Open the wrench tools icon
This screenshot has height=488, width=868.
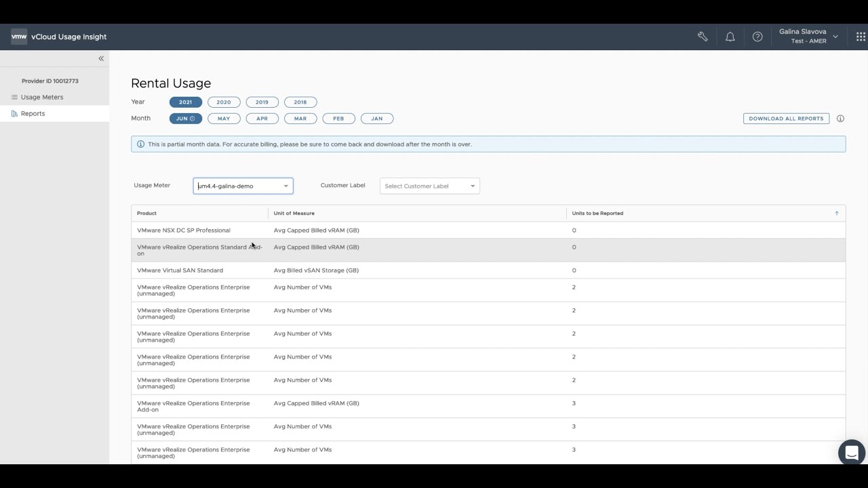tap(703, 37)
